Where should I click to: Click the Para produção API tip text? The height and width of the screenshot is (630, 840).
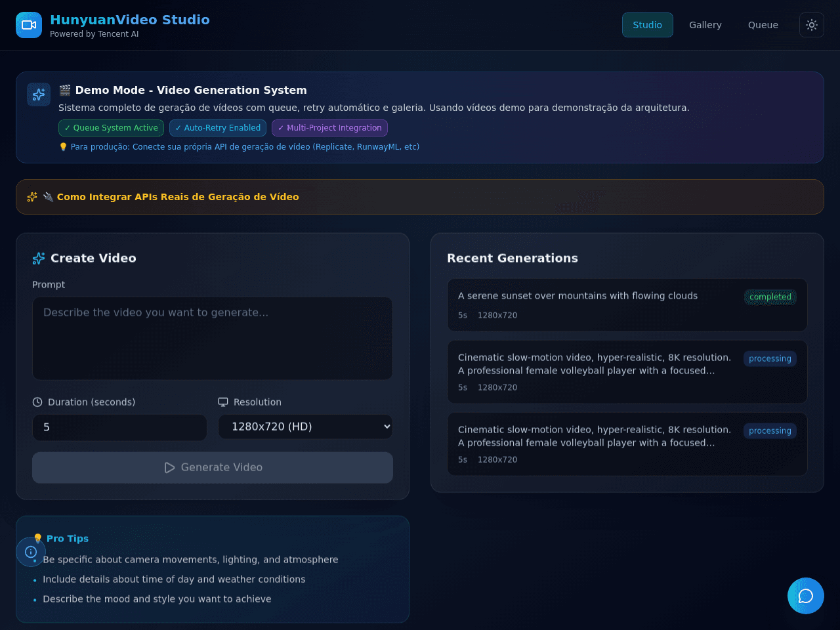coord(239,147)
